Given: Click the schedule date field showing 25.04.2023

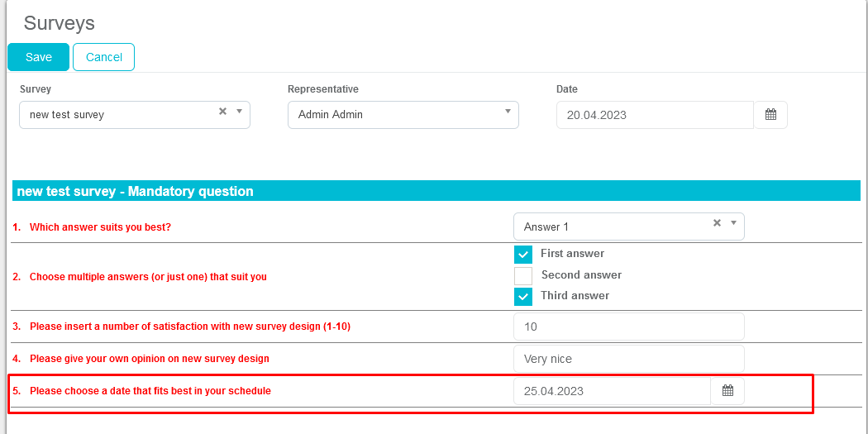Looking at the screenshot, I should coord(611,391).
